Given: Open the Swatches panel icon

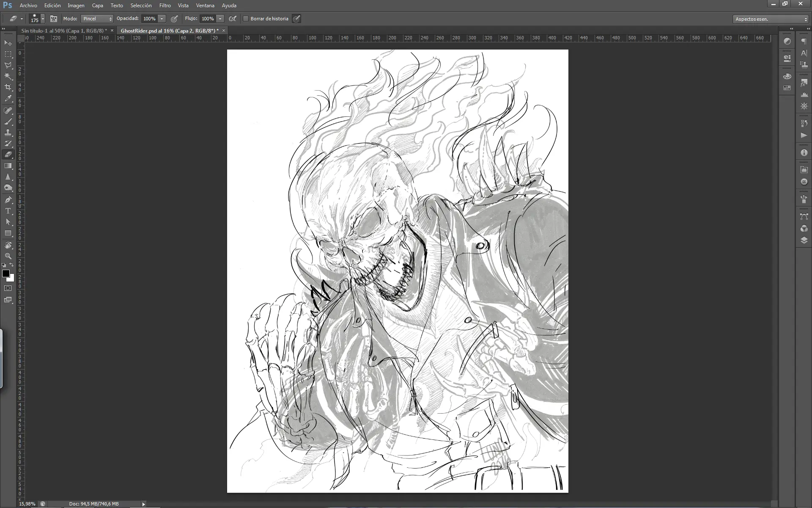Looking at the screenshot, I should (787, 88).
